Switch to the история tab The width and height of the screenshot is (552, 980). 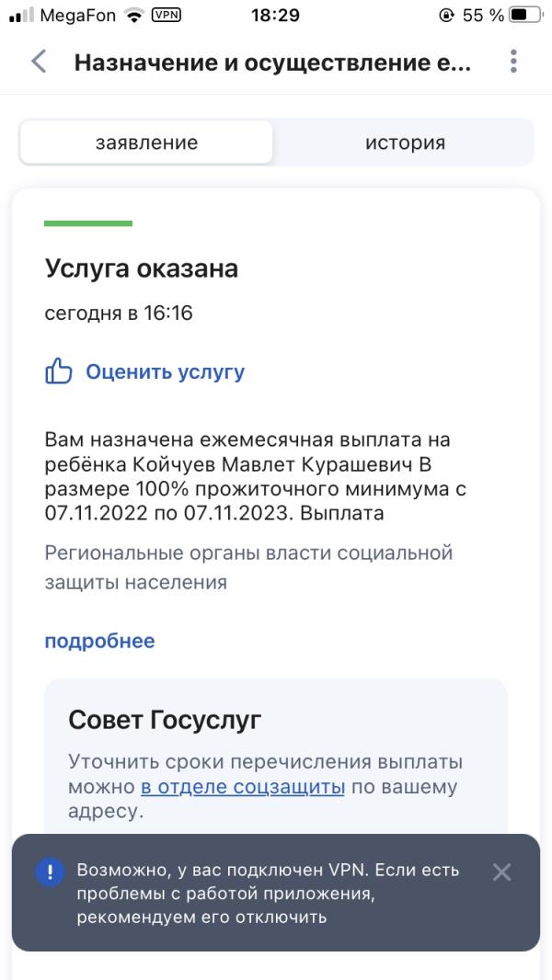pyautogui.click(x=405, y=142)
